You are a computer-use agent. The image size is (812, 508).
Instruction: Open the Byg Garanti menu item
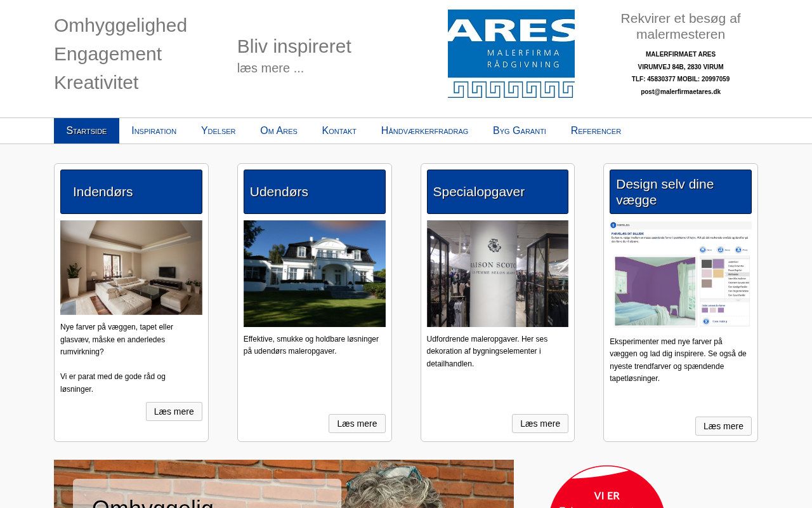click(520, 131)
